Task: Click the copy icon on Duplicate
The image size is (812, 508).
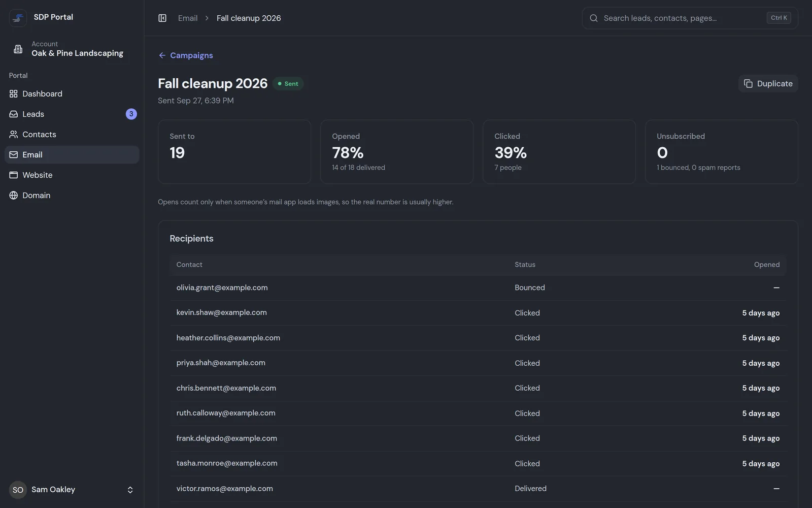Action: coord(748,84)
